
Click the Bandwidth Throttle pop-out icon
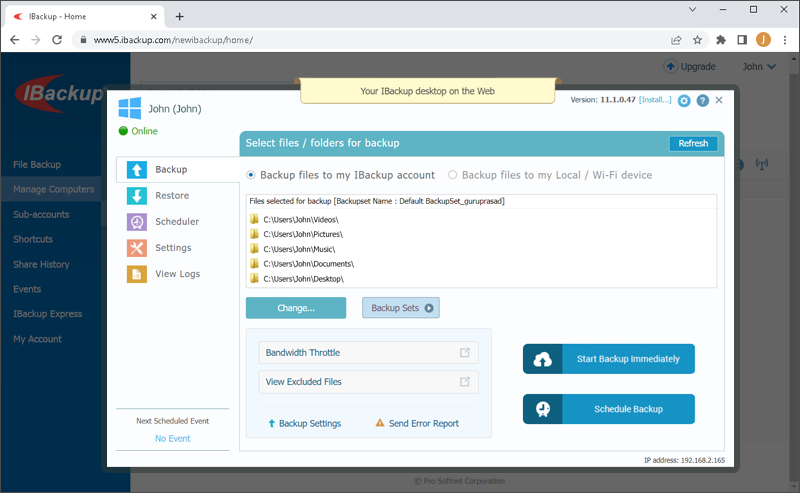pos(465,353)
